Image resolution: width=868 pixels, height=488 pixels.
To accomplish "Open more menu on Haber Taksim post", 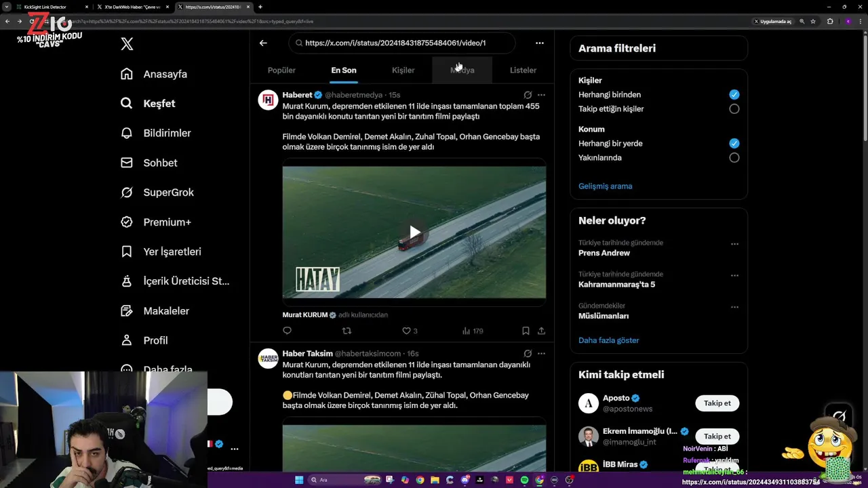I will [x=541, y=353].
